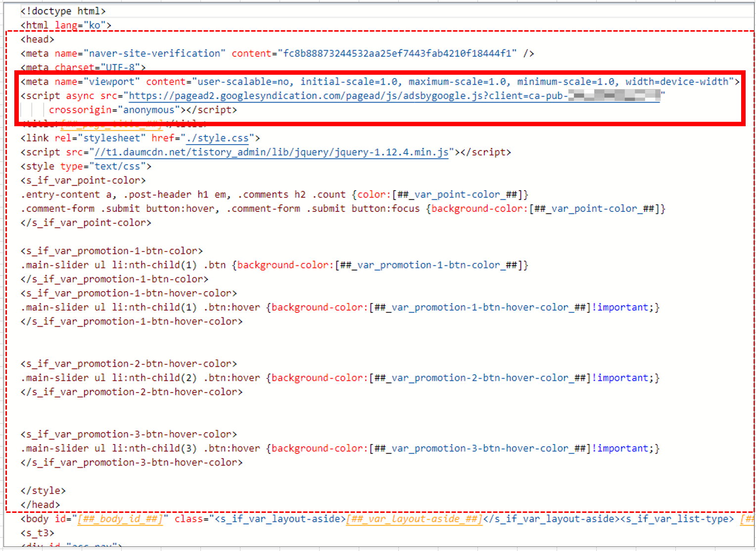756x551 pixels.
Task: Click the li:nth-child(1) .btn:hover rule
Action: click(340, 307)
